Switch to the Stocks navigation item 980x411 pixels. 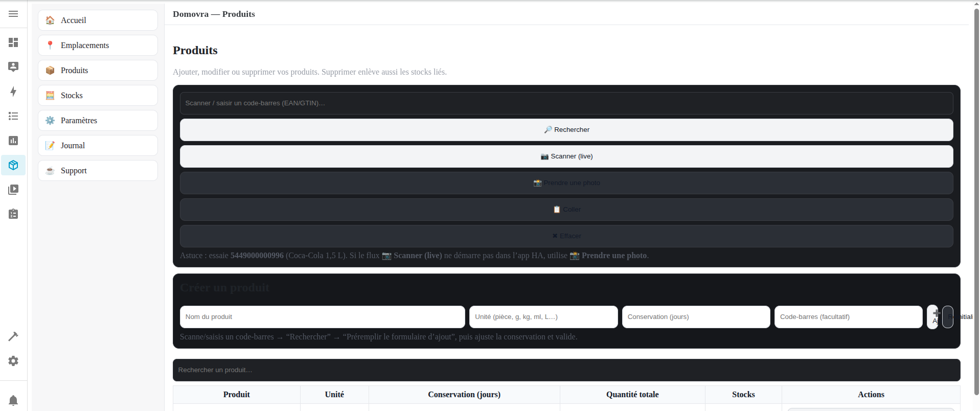(x=98, y=96)
